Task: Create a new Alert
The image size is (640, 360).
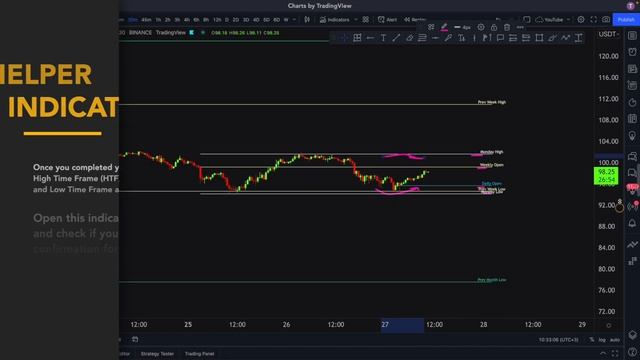Action: pos(387,20)
